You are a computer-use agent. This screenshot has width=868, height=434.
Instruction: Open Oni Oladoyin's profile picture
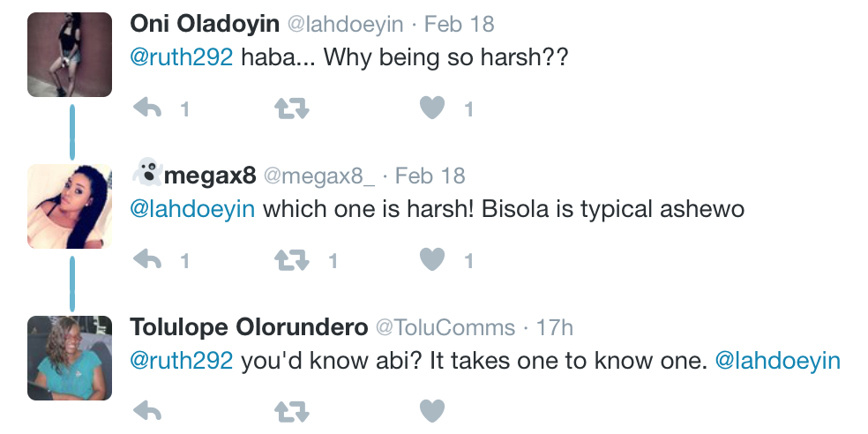point(70,55)
